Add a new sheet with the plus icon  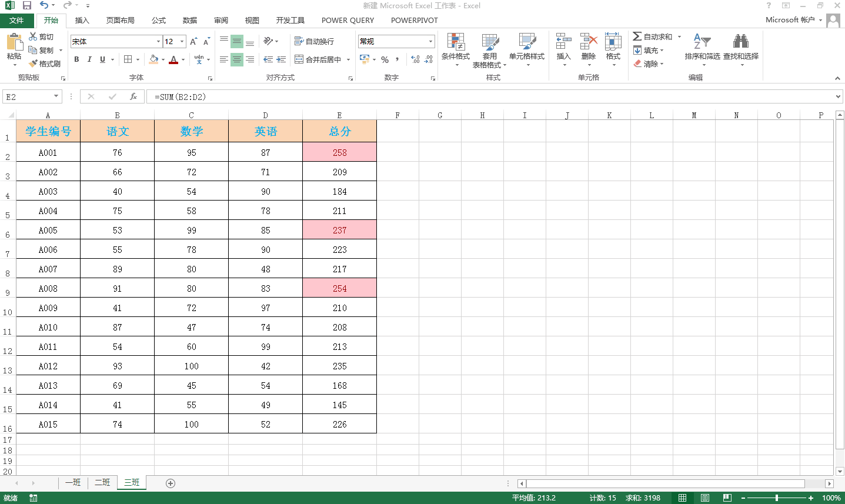click(171, 483)
